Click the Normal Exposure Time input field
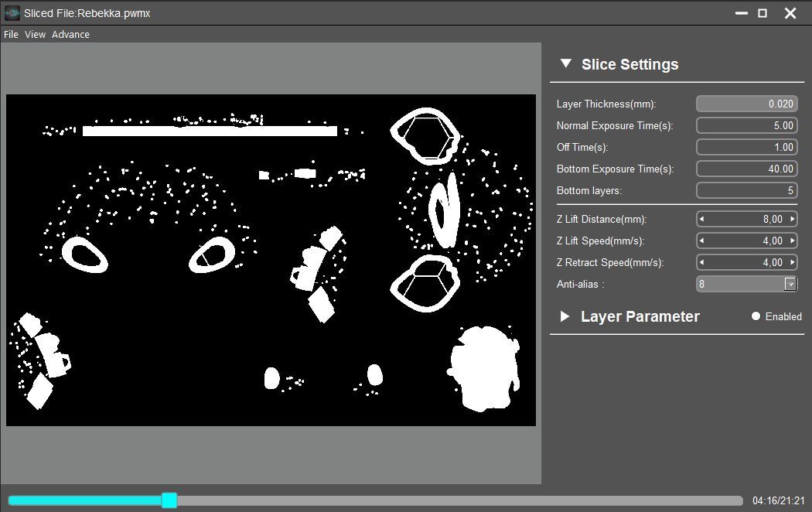 click(746, 125)
